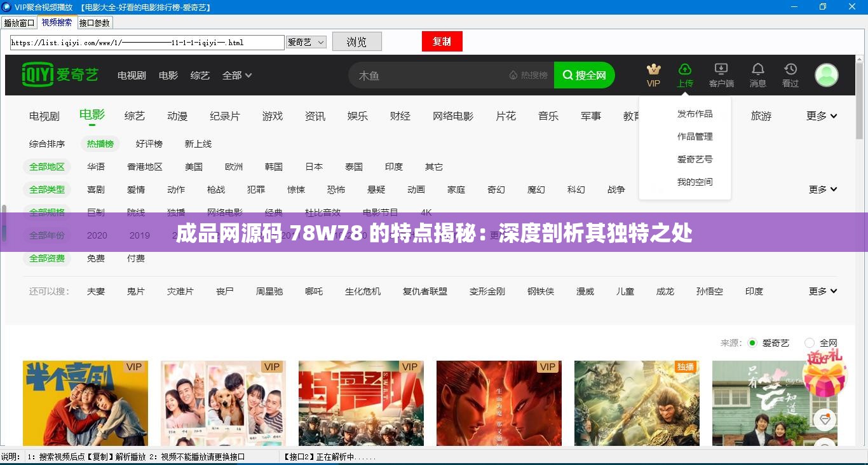The width and height of the screenshot is (868, 465).
Task: Click inside the URL address input field
Action: [146, 42]
